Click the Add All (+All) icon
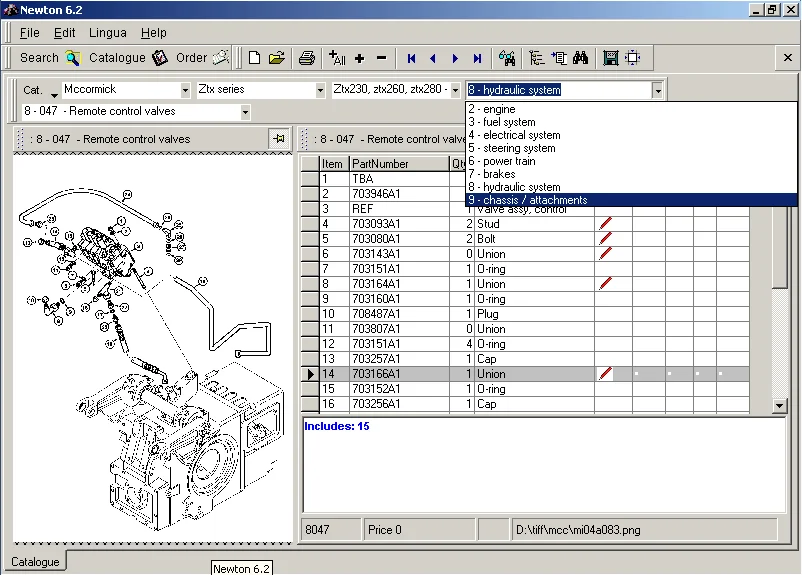Screen dimensions: 802x575 click(x=337, y=58)
